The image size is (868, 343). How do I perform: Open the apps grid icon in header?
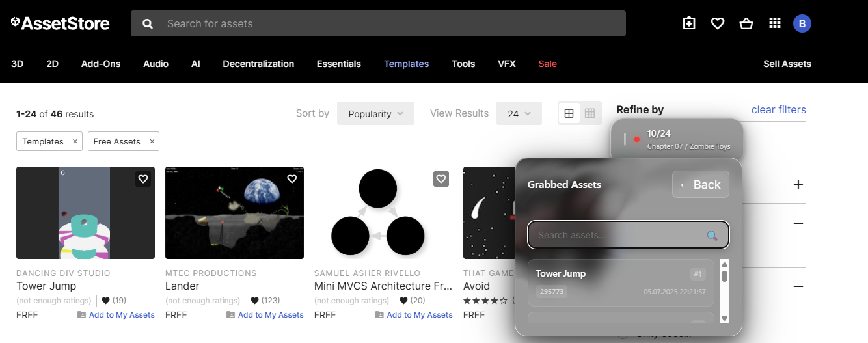point(774,23)
